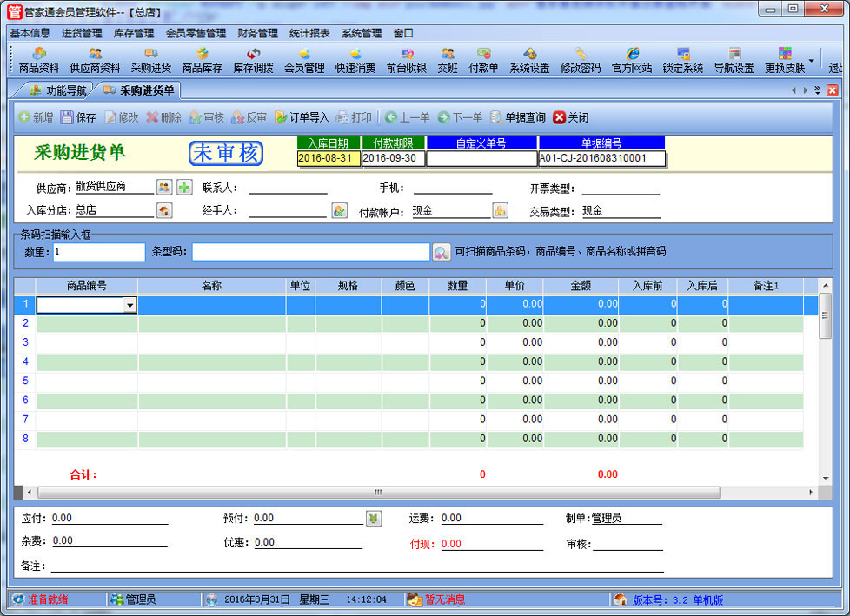Open 库存调拨 toolbar icon

[x=253, y=60]
